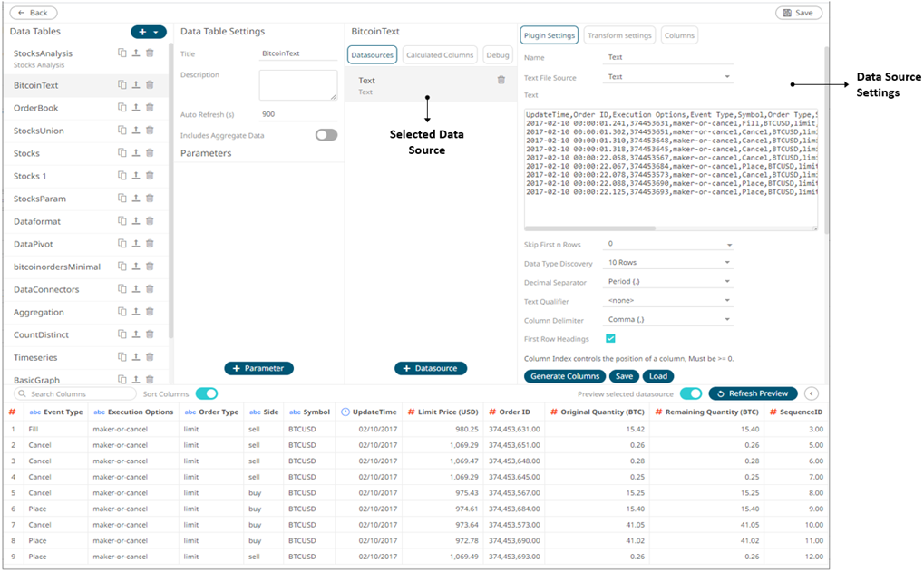
Task: Click the Search Columns magnifier icon
Action: click(22, 393)
